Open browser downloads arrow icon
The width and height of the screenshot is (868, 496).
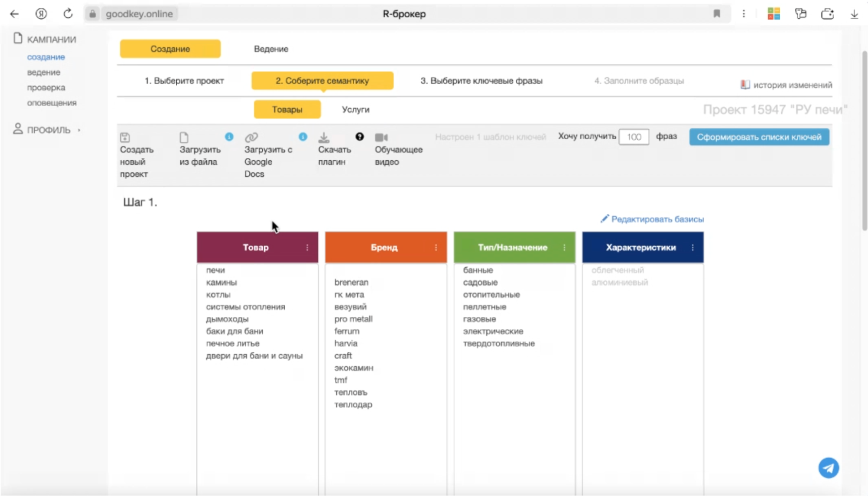point(854,14)
